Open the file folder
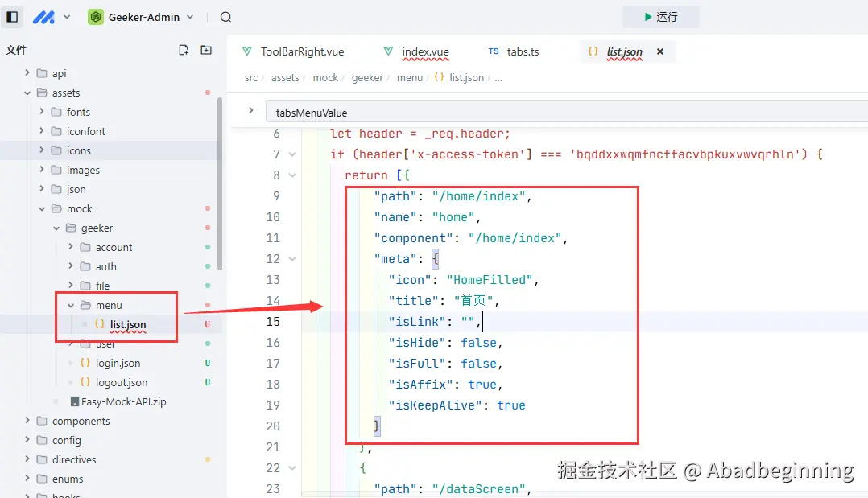The height and width of the screenshot is (498, 868). click(102, 286)
